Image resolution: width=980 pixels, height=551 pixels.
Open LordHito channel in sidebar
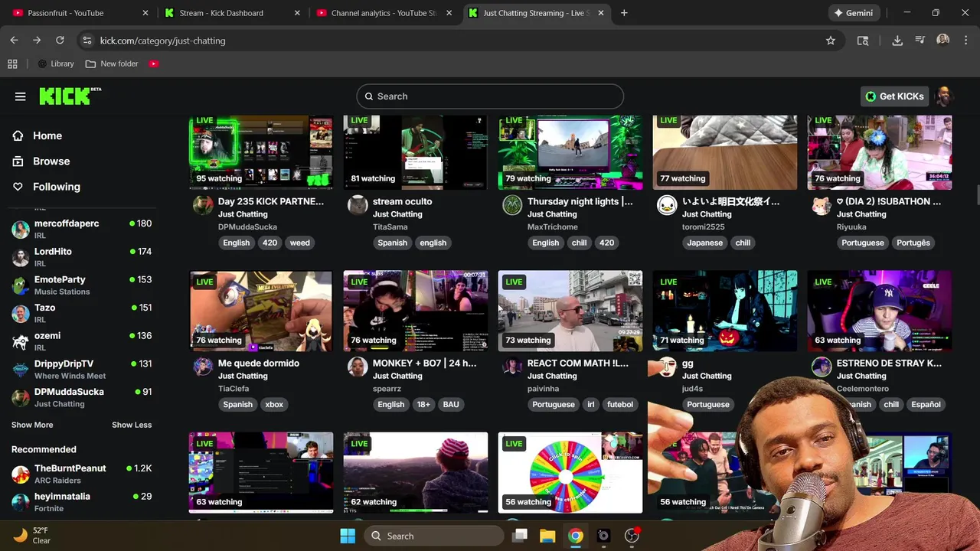click(81, 257)
